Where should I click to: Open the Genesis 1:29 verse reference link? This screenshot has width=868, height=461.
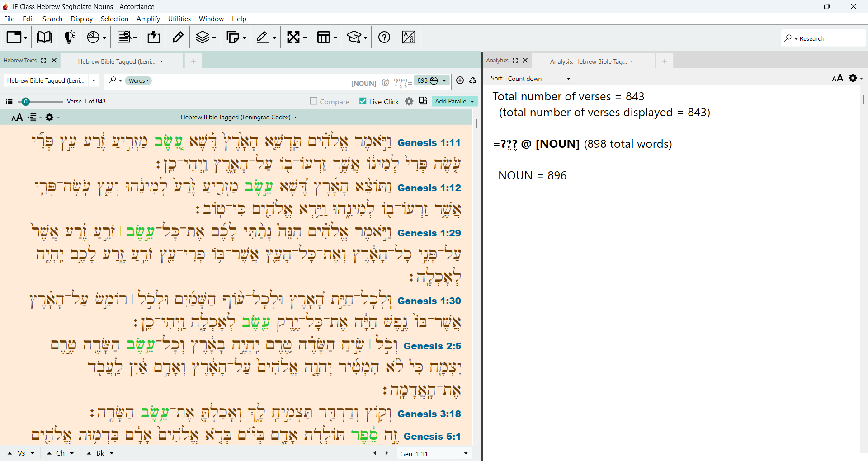[429, 233]
